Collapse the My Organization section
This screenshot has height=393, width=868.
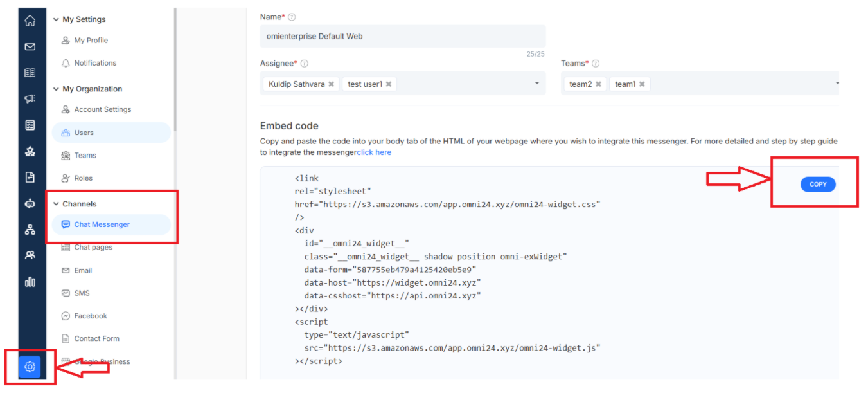pos(56,89)
